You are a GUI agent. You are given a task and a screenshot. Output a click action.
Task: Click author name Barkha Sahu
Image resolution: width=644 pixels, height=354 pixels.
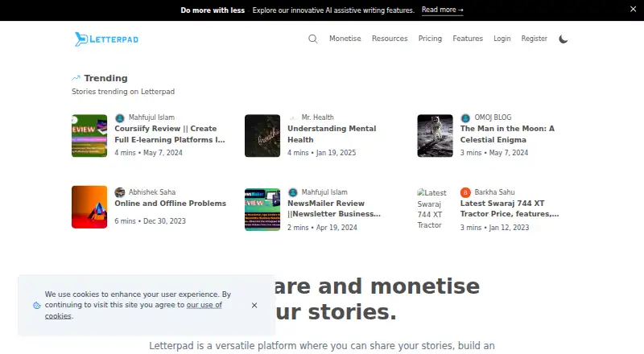[x=494, y=192]
